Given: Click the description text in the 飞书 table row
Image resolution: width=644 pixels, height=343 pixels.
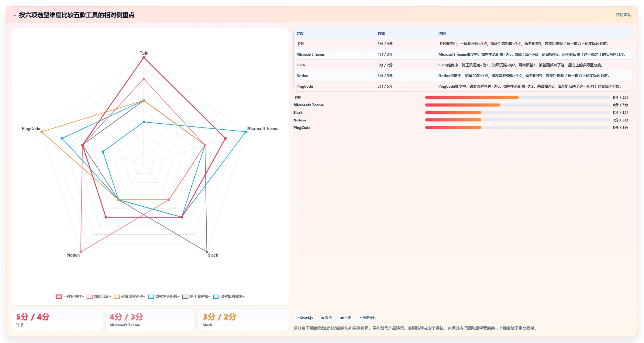Looking at the screenshot, I should (524, 44).
